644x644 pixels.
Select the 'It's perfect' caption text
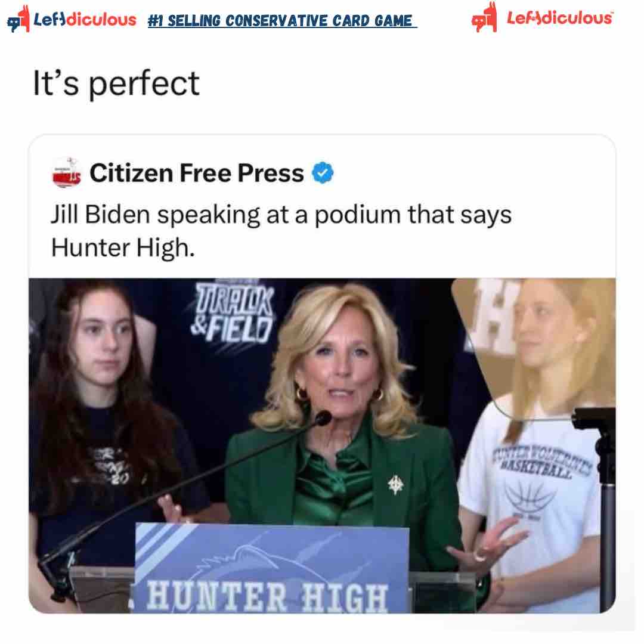[116, 84]
